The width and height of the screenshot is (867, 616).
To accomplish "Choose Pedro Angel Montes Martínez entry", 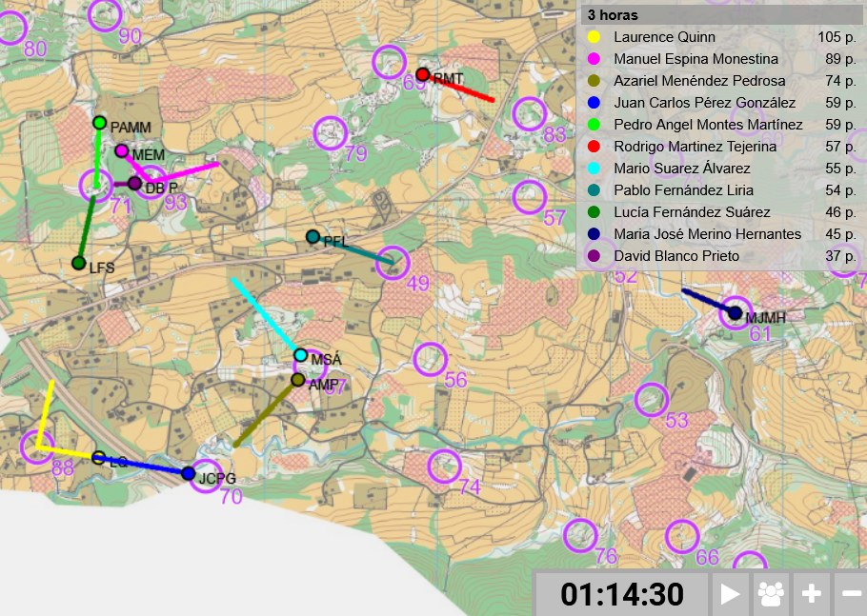I will tap(708, 125).
